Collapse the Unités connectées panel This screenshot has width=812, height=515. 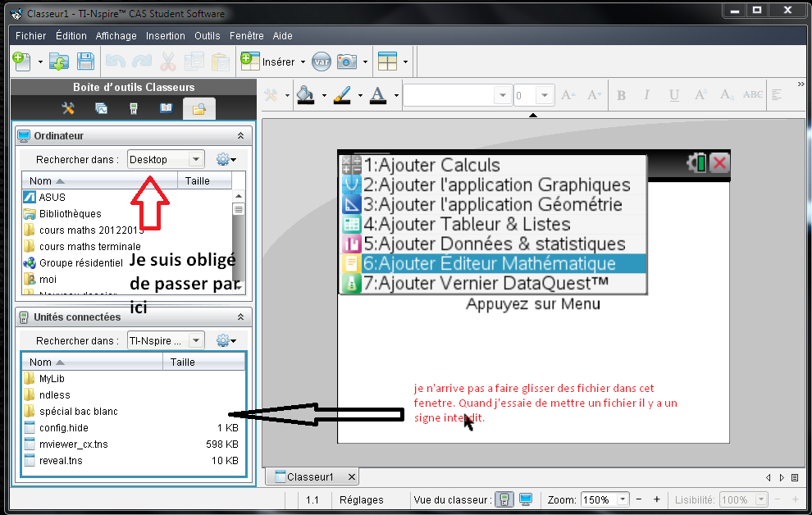(241, 317)
